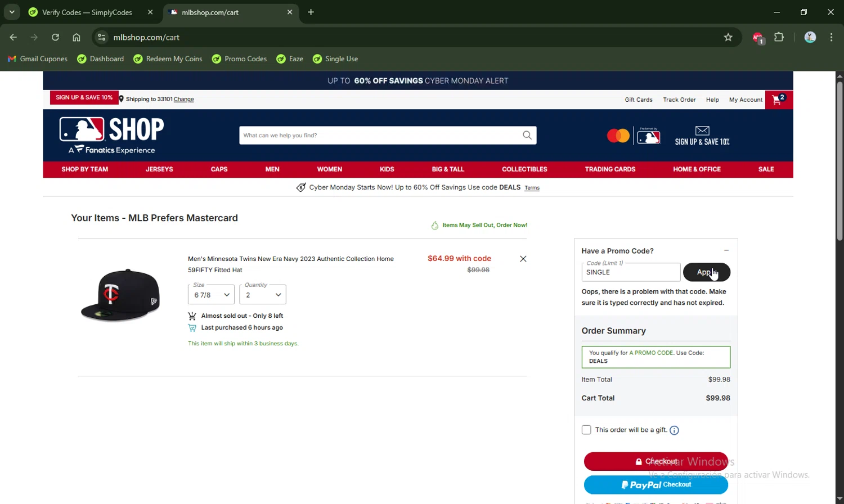This screenshot has height=504, width=844.
Task: View site information icon in address bar
Action: (x=101, y=37)
